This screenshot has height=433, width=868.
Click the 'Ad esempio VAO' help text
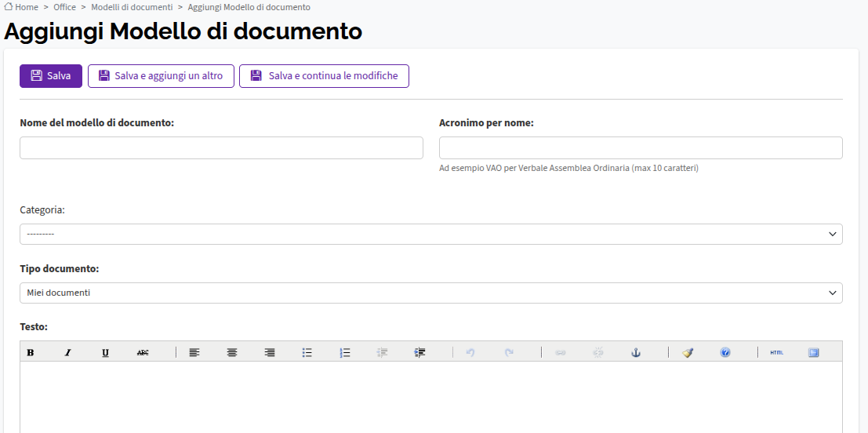(x=569, y=168)
